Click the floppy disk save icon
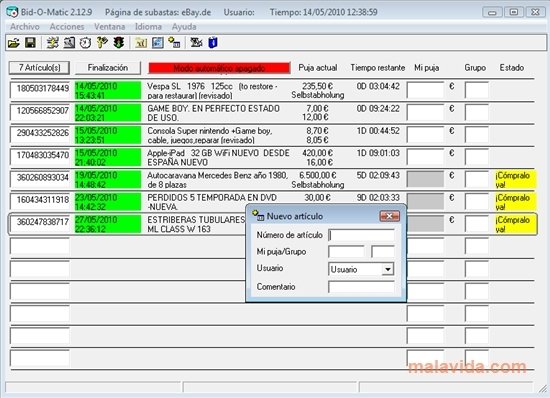Screen dimensions: 550x398 pos(30,43)
